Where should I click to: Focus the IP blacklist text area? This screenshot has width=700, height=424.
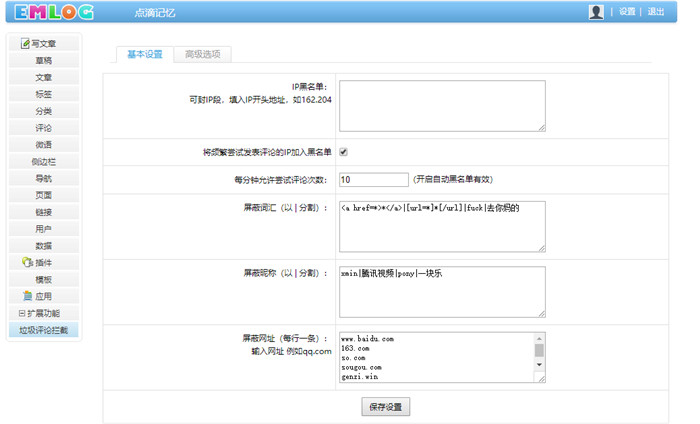[x=442, y=106]
